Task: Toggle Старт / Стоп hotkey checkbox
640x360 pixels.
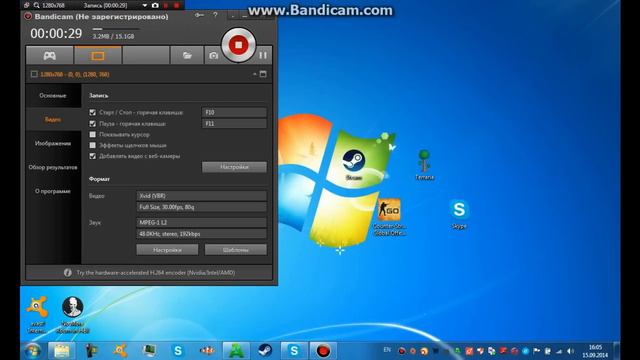Action: click(x=93, y=112)
